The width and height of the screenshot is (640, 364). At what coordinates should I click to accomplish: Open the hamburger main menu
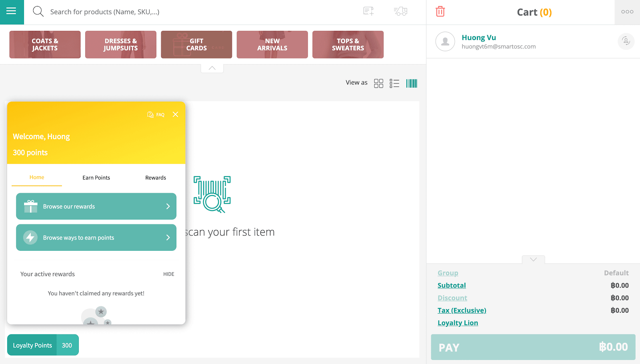click(12, 12)
